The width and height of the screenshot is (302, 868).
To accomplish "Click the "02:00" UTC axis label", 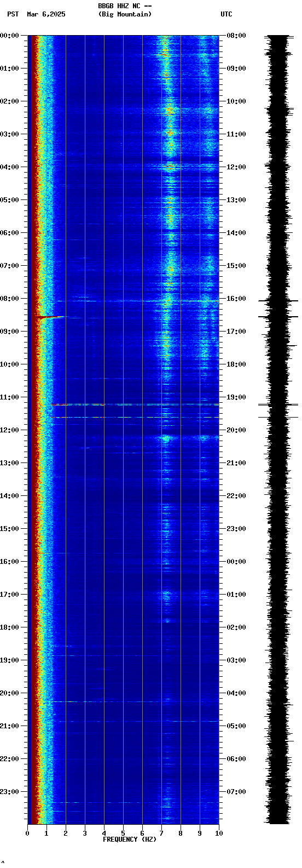I will [236, 627].
